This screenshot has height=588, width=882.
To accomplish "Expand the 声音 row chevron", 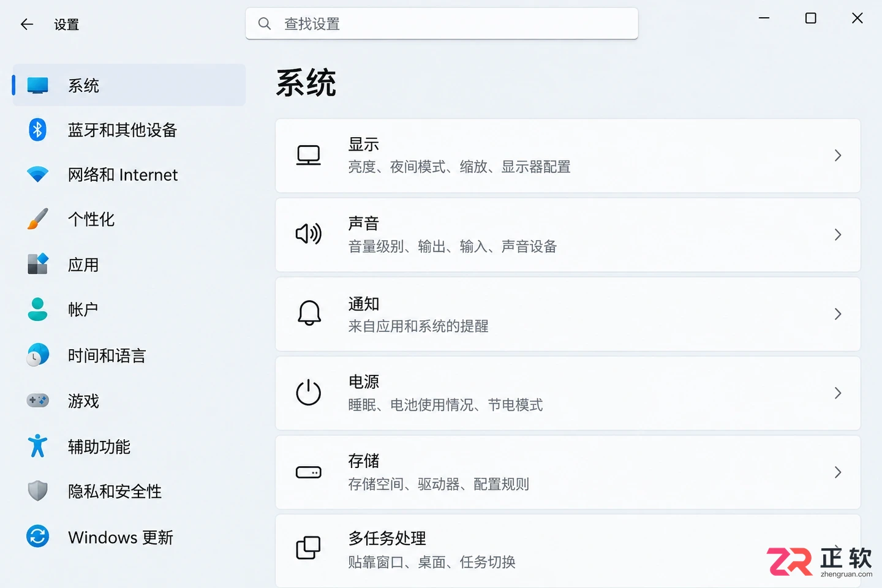I will [x=838, y=235].
